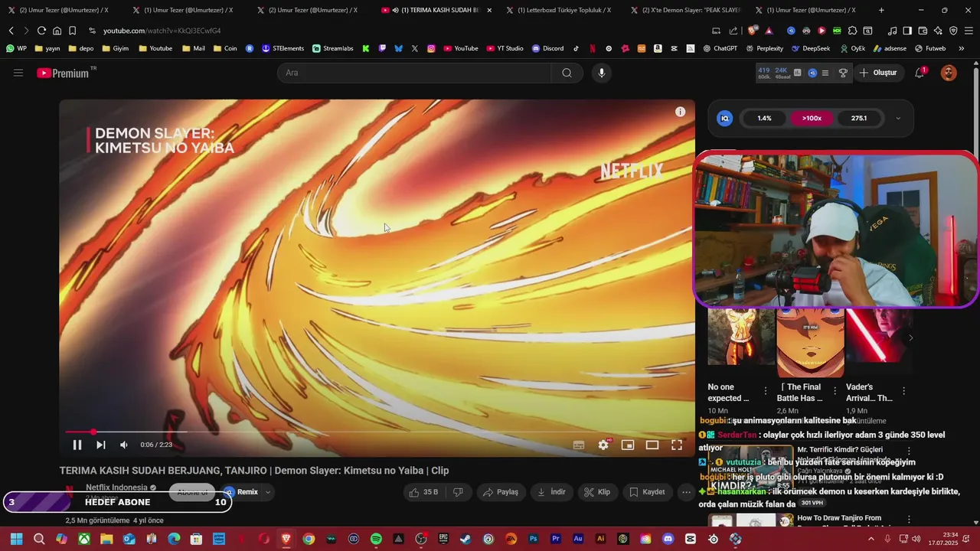Start voice search with microphone
The width and height of the screenshot is (980, 551).
(602, 73)
